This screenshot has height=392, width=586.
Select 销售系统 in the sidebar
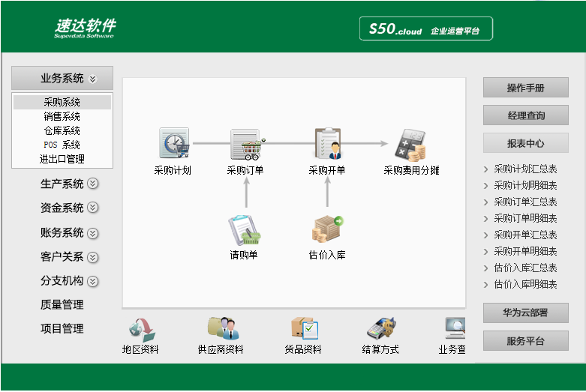62,116
